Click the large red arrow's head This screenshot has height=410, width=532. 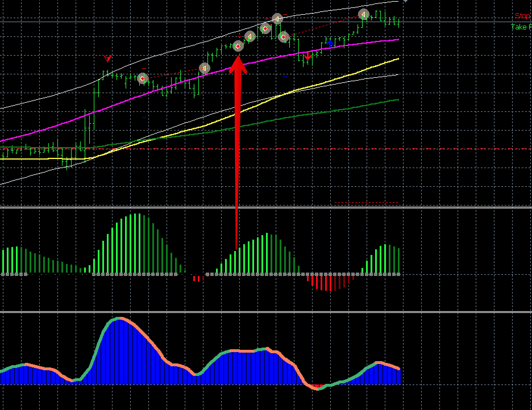(x=238, y=65)
